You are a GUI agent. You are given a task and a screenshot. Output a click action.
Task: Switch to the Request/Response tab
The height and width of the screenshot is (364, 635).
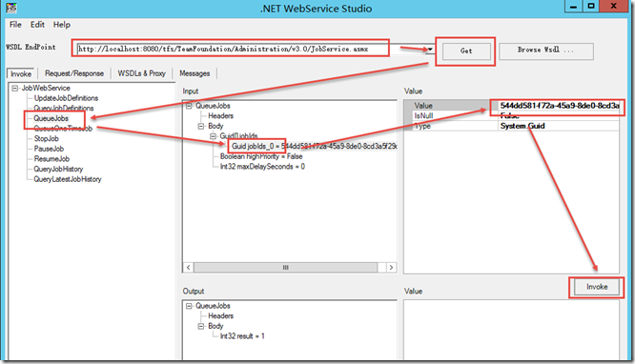point(74,73)
